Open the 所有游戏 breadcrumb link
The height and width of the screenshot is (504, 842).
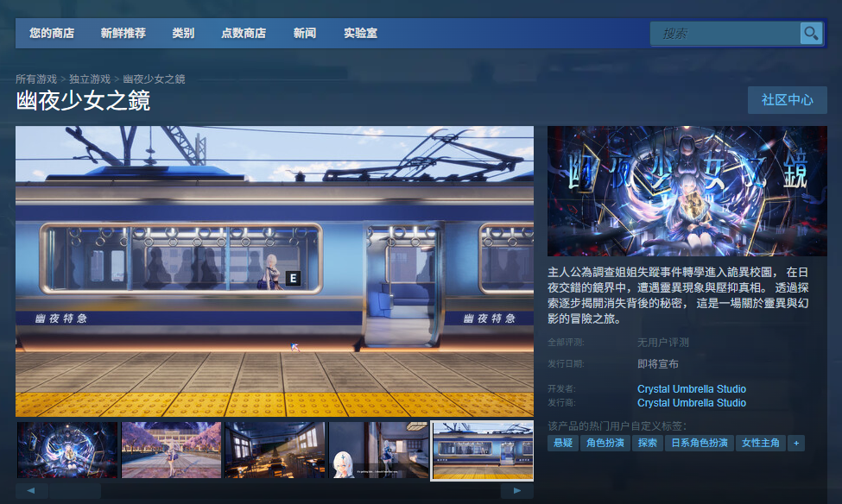(38, 78)
